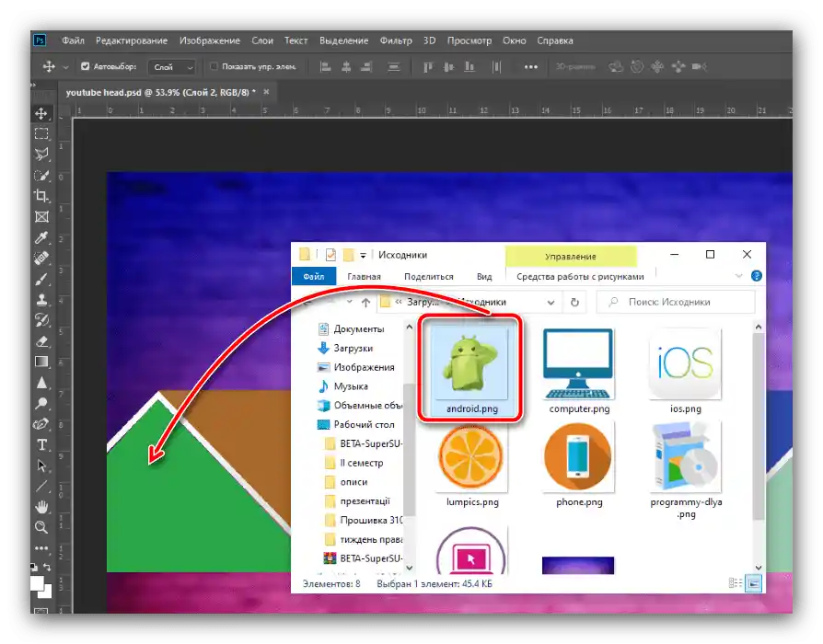Refresh the Explorer folder view
Screen dimensions: 823x644
tap(574, 302)
